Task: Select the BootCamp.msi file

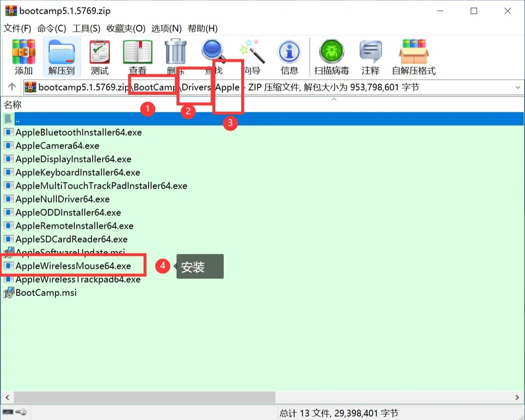Action: pos(46,293)
